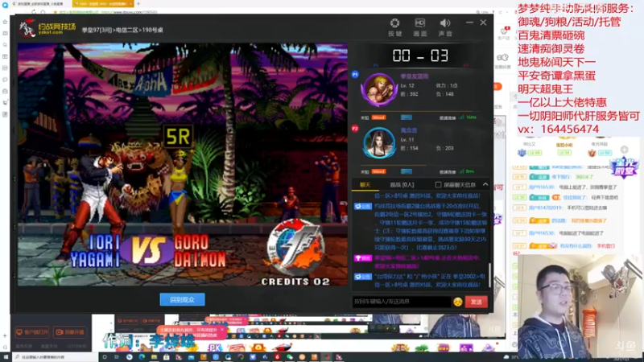Open Microsoft Edge from the taskbar

[x=142, y=357]
